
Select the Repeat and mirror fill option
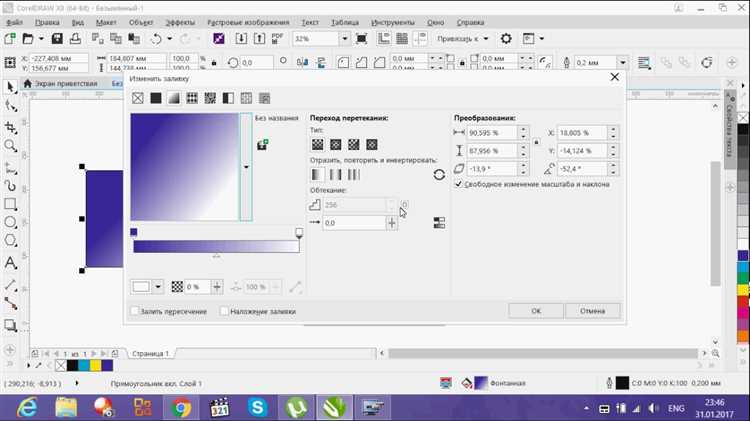[336, 175]
